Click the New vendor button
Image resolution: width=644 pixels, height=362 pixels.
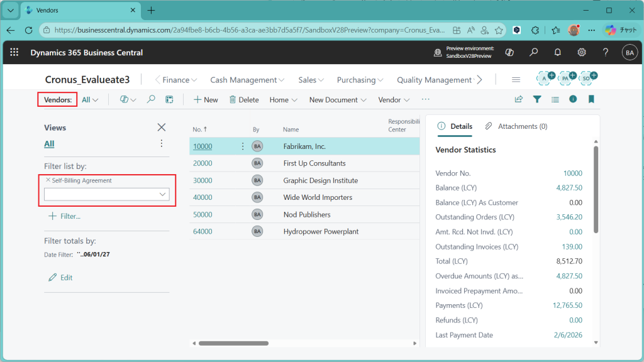(206, 100)
